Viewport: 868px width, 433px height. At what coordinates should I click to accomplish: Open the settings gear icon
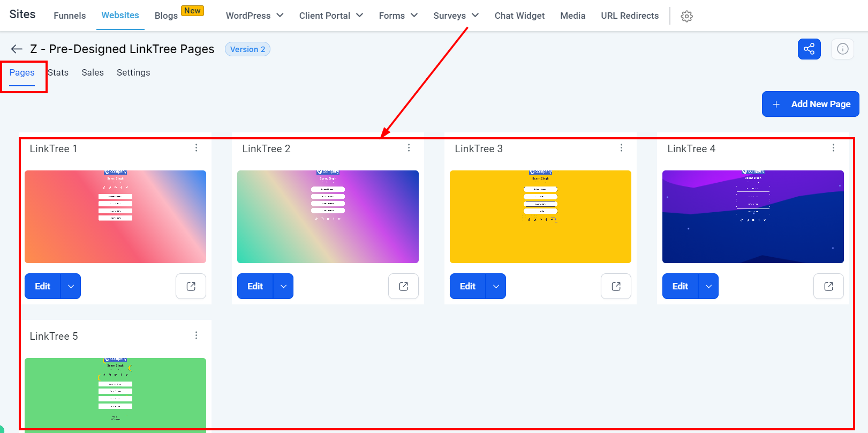click(687, 16)
